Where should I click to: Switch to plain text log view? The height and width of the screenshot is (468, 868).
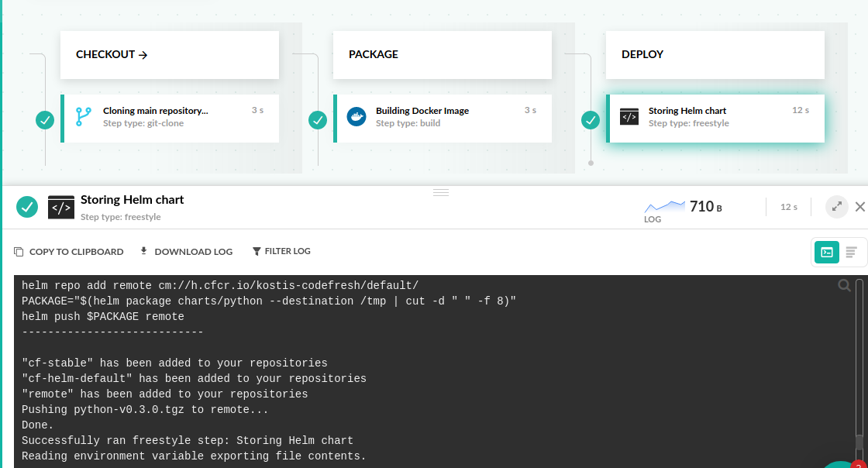(851, 252)
